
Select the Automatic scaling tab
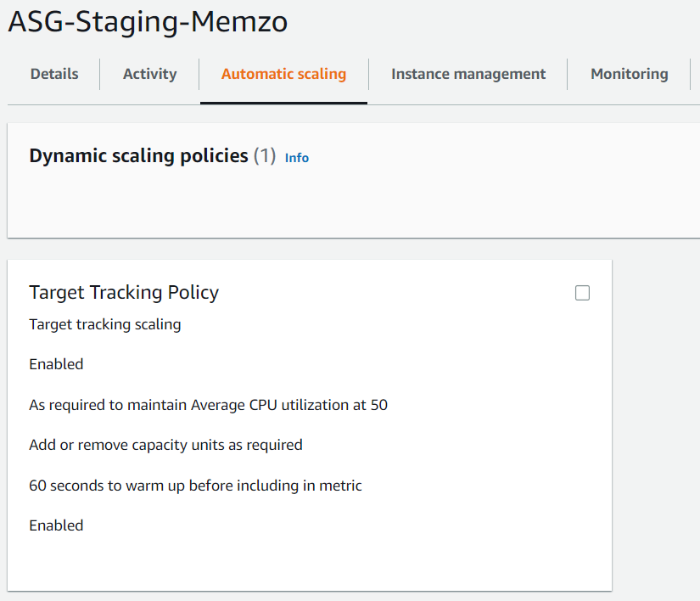point(283,74)
